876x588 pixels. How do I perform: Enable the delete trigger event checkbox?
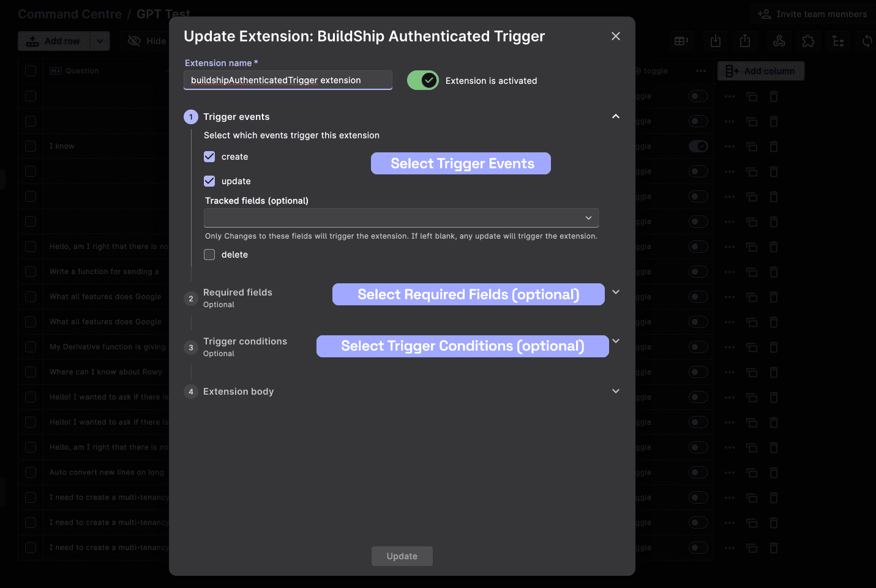coord(209,255)
